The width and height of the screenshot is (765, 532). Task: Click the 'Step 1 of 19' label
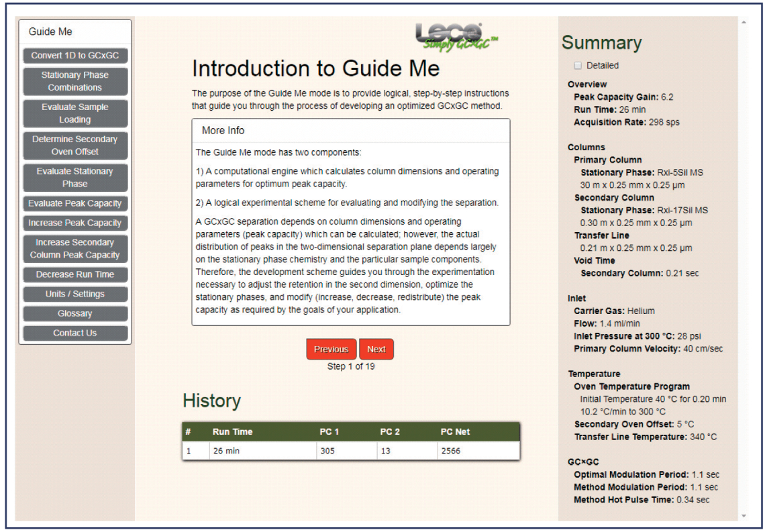coord(351,366)
